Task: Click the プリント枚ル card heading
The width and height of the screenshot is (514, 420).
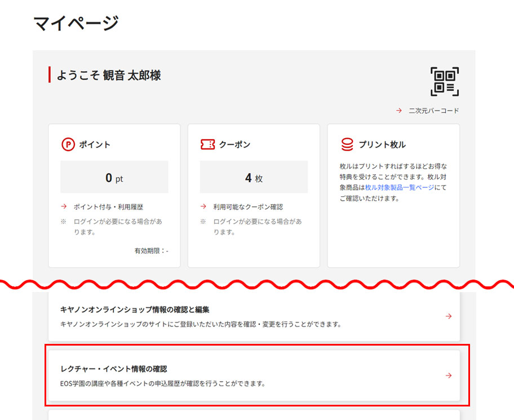Action: coord(382,145)
